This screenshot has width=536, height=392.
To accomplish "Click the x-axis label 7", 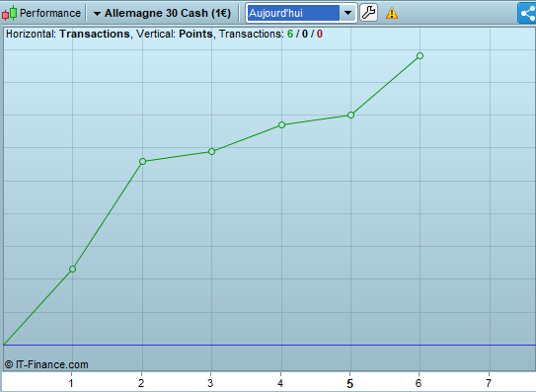I will (489, 383).
